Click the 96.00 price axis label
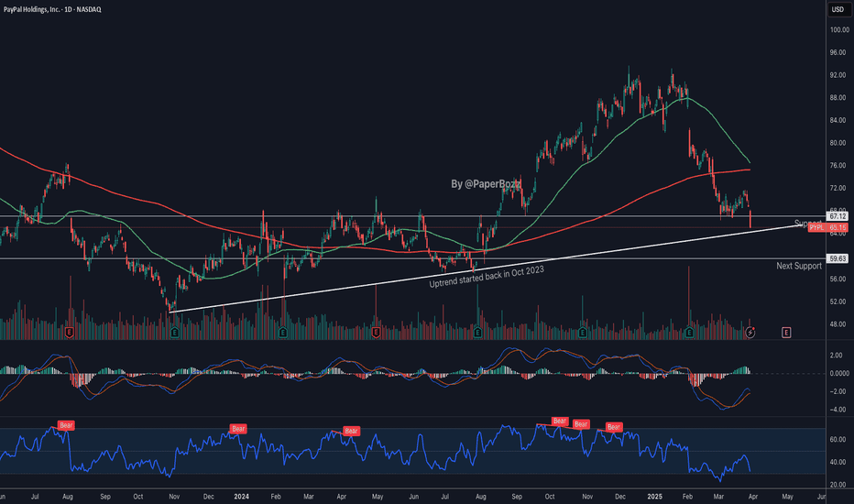 click(x=838, y=53)
